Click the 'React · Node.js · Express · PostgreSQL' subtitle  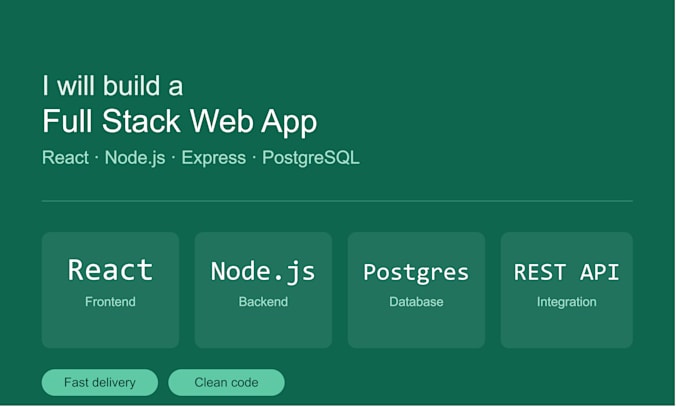pyautogui.click(x=201, y=158)
